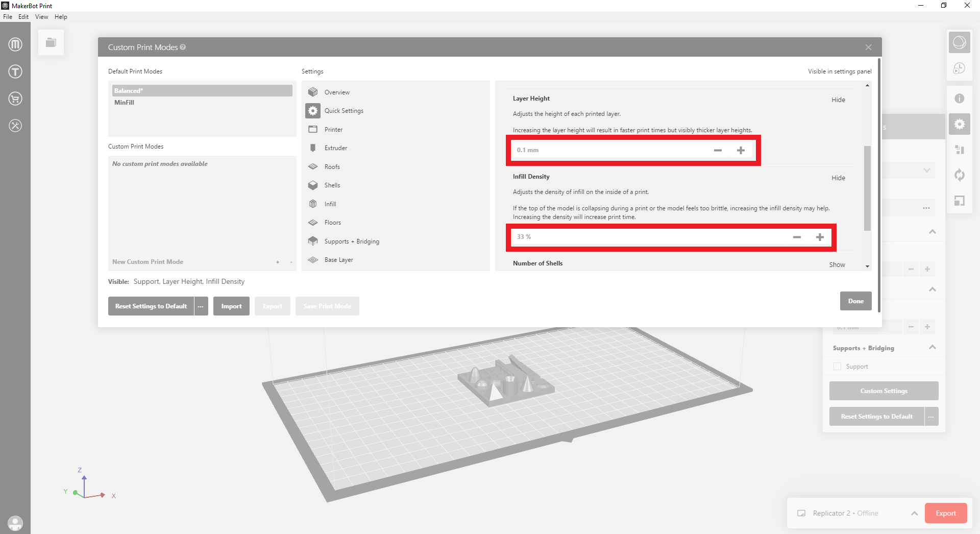Image resolution: width=980 pixels, height=534 pixels.
Task: Select the Balanced* default print mode
Action: click(202, 91)
